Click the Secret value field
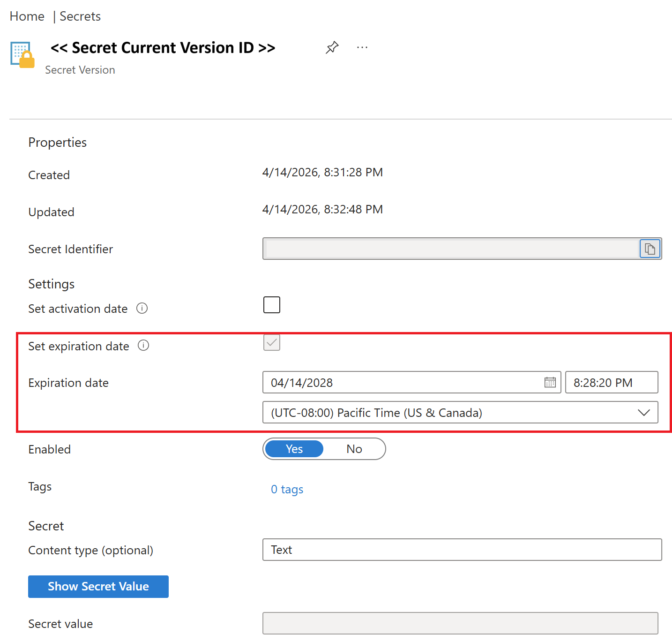 coord(460,623)
